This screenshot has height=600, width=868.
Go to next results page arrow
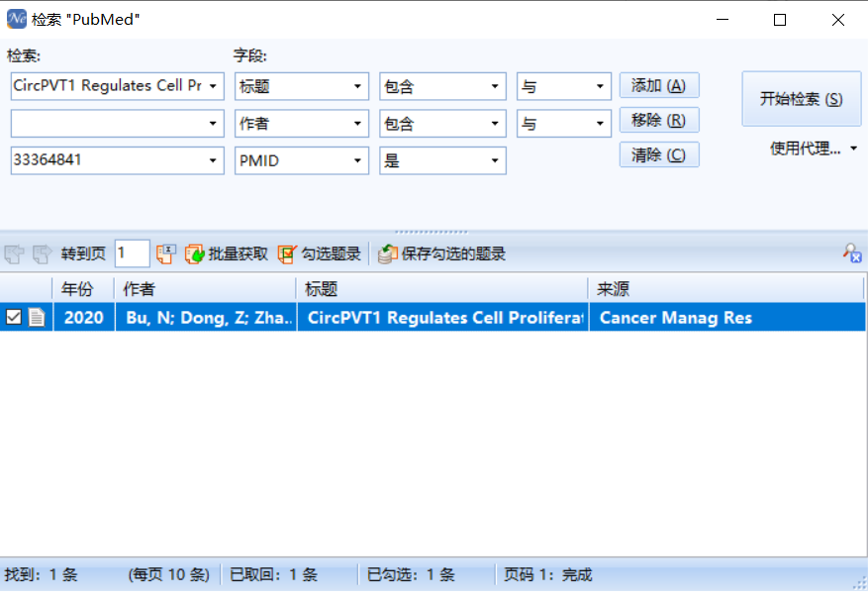click(43, 254)
